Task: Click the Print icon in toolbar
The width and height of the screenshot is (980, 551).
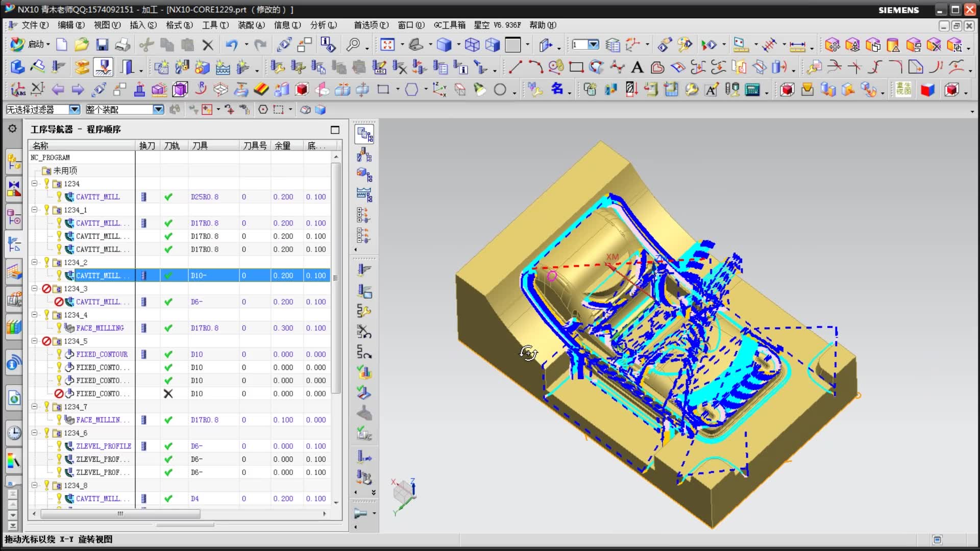Action: (x=122, y=45)
